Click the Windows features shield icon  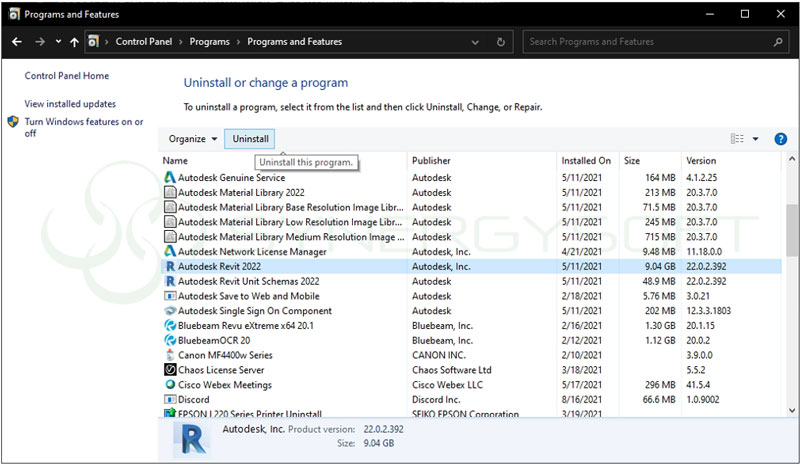13,121
